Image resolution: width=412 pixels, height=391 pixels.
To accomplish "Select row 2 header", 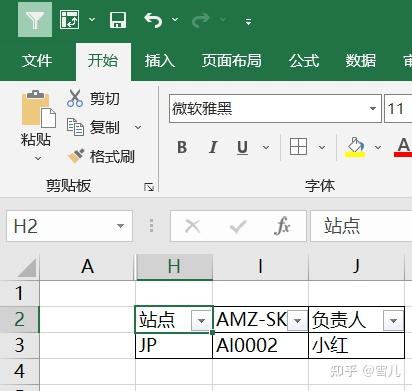I will coord(19,319).
